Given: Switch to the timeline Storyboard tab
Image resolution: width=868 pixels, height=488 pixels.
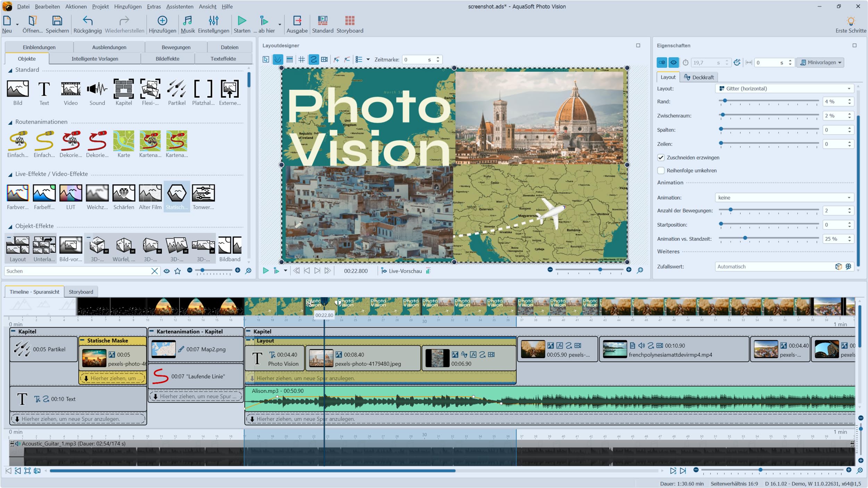Looking at the screenshot, I should pos(81,292).
